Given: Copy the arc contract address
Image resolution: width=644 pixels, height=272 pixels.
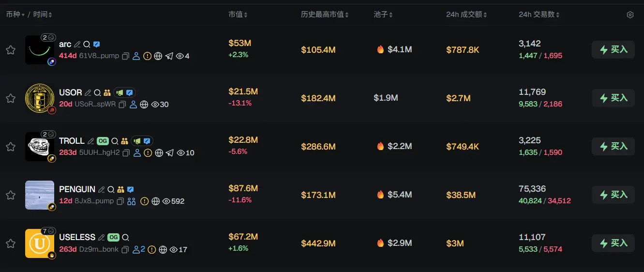Looking at the screenshot, I should (x=125, y=56).
